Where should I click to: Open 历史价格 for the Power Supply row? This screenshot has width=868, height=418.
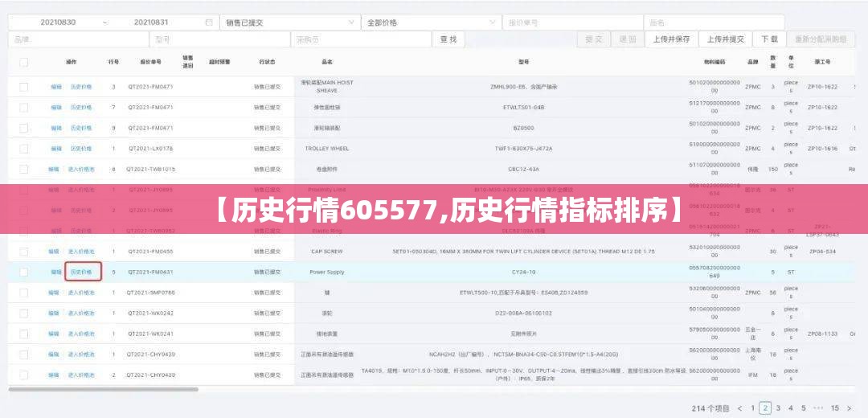coord(83,272)
